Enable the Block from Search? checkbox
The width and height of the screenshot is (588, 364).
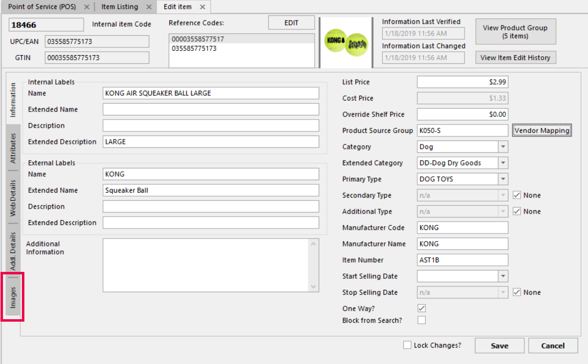point(422,320)
